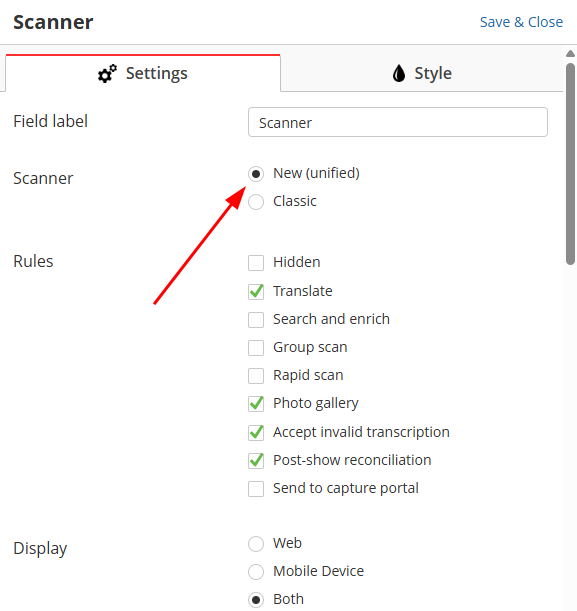Check Send to capture portal
Viewport: 577px width, 611px height.
click(256, 489)
